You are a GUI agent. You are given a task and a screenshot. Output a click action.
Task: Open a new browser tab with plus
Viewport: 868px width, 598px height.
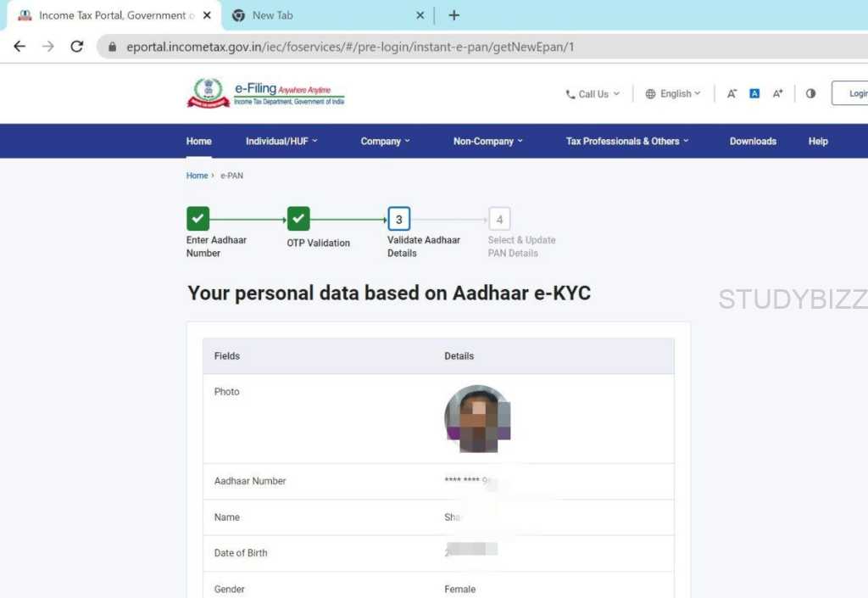point(453,15)
